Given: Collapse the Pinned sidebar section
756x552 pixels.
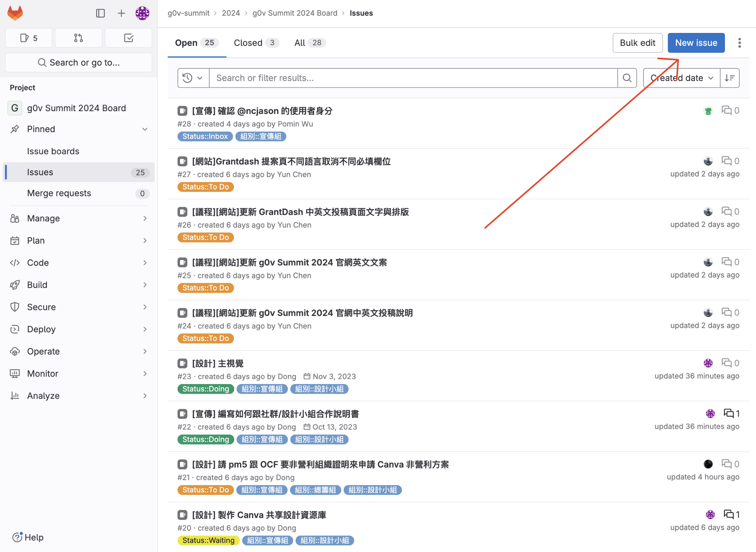Looking at the screenshot, I should tap(145, 129).
